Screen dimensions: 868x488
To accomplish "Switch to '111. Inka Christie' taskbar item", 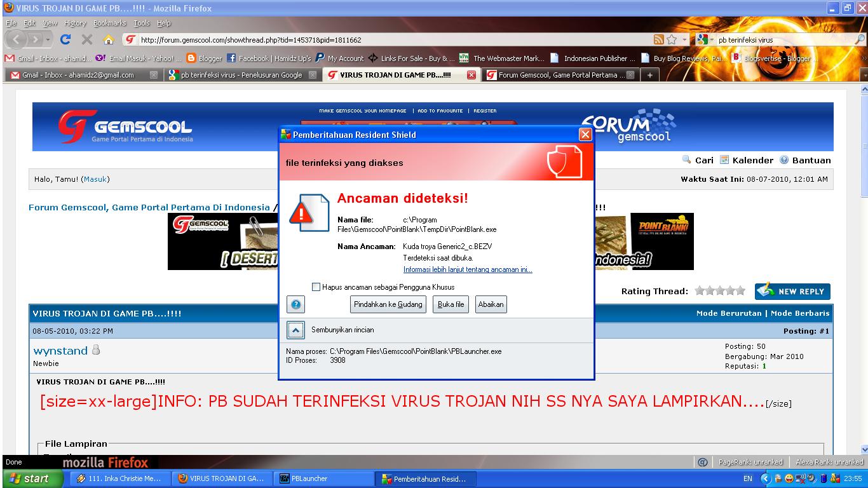I will coord(119,478).
